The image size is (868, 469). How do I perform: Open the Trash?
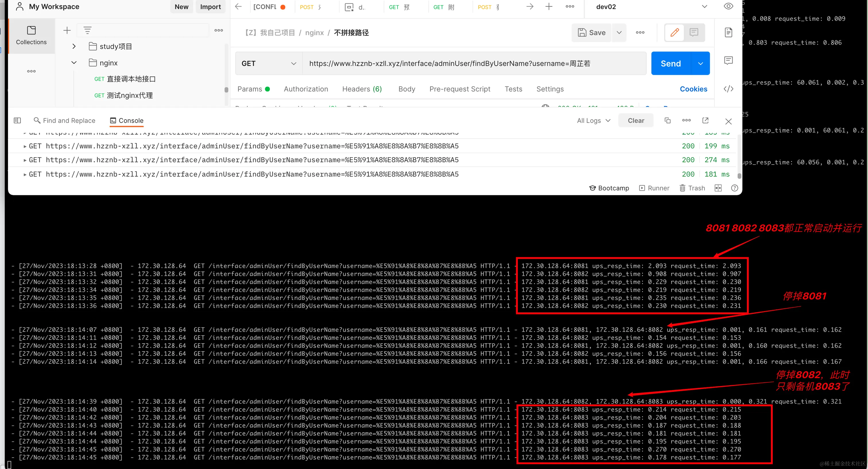[692, 188]
